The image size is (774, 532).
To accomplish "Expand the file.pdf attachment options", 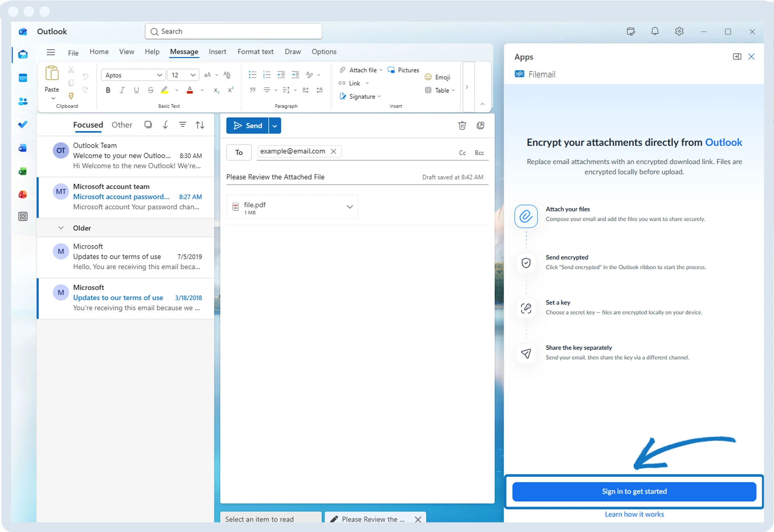I will tap(350, 207).
